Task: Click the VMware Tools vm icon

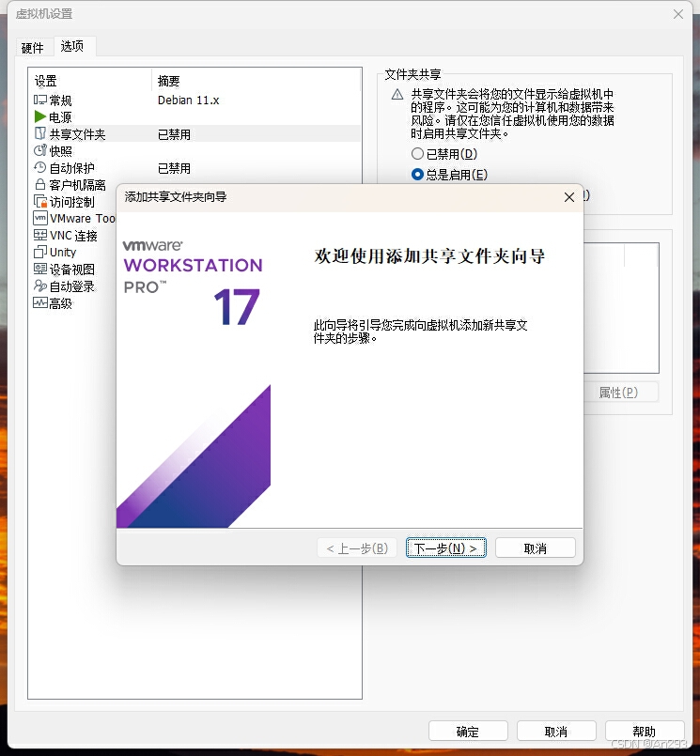Action: click(40, 218)
